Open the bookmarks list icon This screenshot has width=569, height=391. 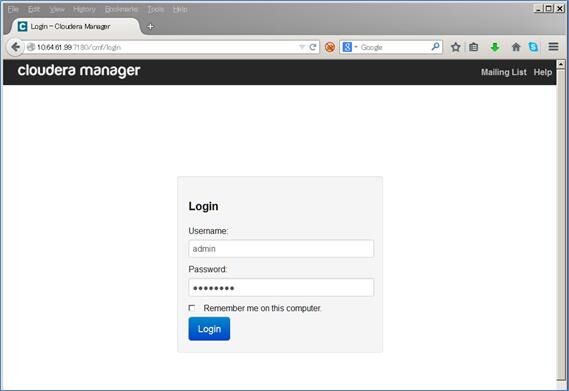click(x=474, y=47)
